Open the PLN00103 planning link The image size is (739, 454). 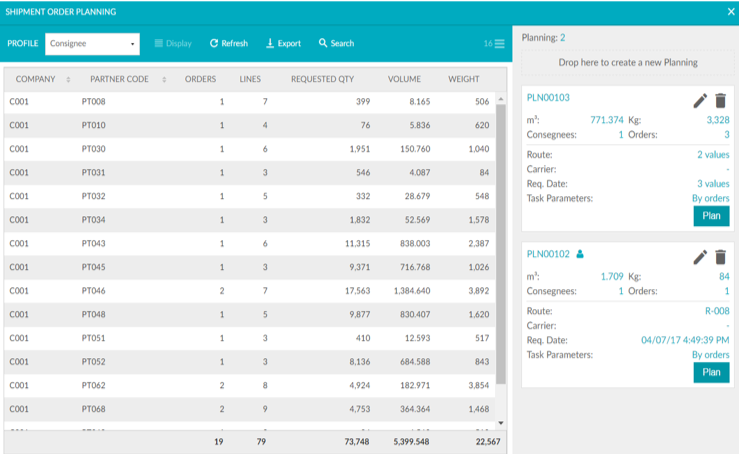click(x=548, y=98)
